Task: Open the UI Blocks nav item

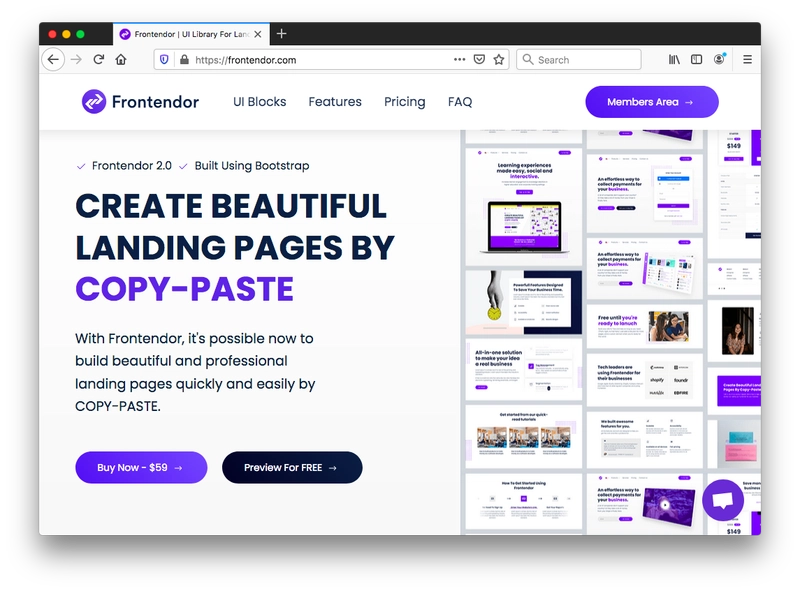Action: 260,102
